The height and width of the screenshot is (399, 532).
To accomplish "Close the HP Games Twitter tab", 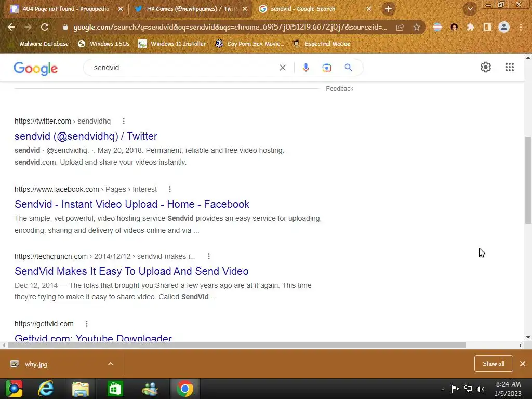I will point(245,9).
